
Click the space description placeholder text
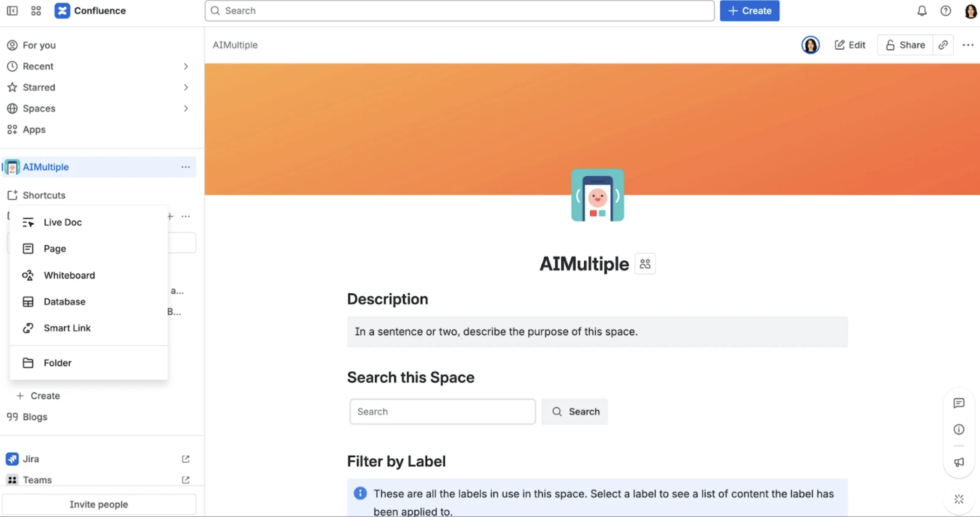coord(496,332)
